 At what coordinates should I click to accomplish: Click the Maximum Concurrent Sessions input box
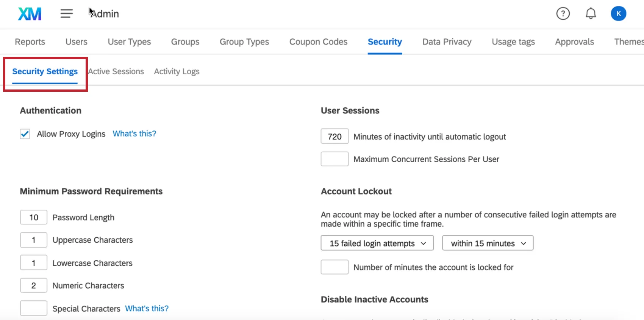point(335,159)
